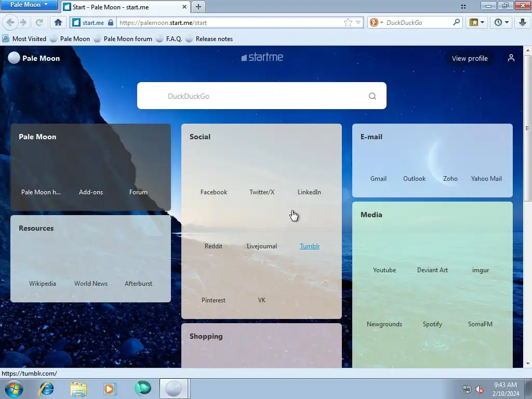This screenshot has width=532, height=399.
Task: Open the Reddit link
Action: click(x=214, y=246)
